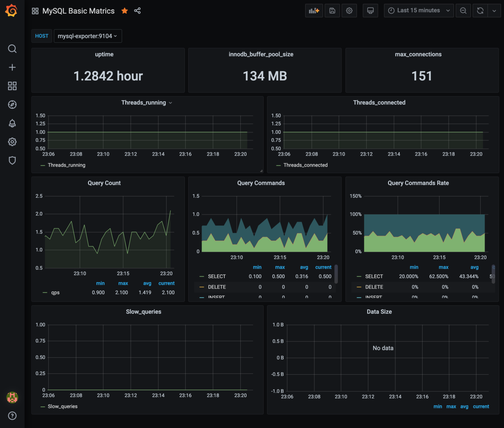504x428 pixels.
Task: Click the Add panel icon
Action: click(314, 10)
